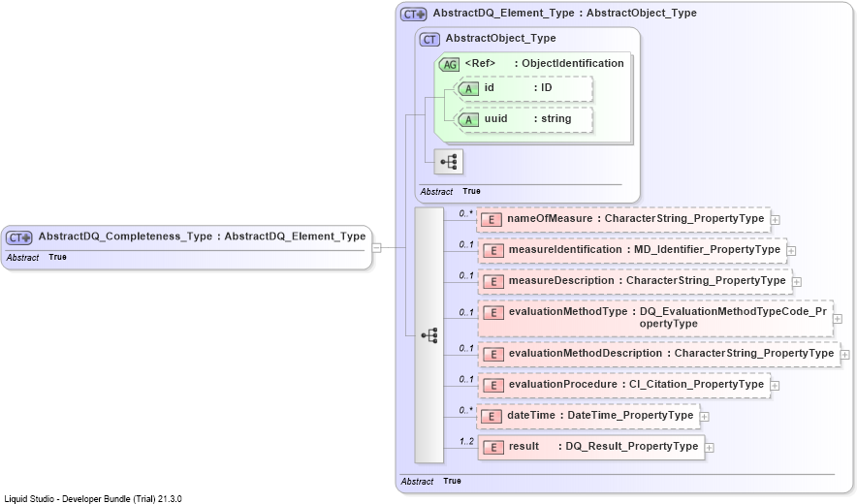Click the E icon of nameOfMeasure
The width and height of the screenshot is (857, 504).
492,220
